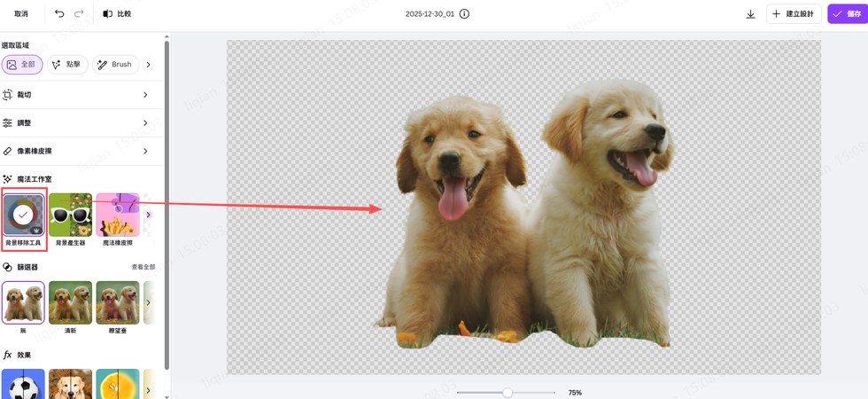This screenshot has height=399, width=868.
Task: Select the 全部 selection area option
Action: (x=22, y=64)
